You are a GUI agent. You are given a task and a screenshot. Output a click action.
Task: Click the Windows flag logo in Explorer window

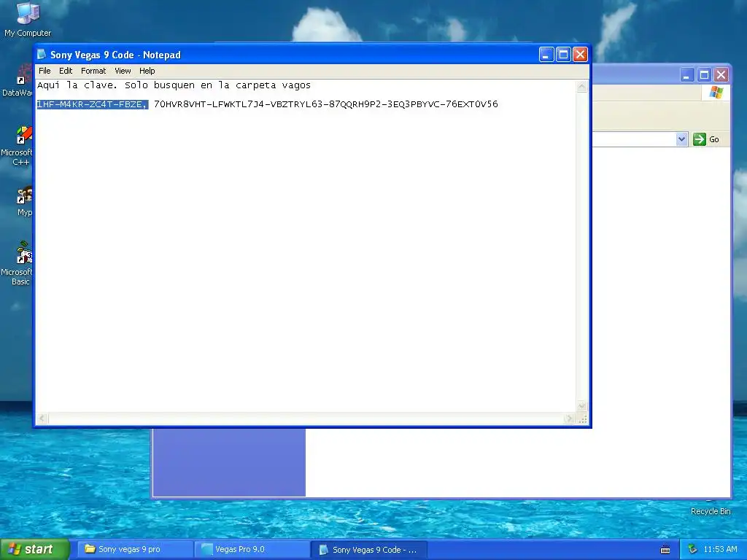(x=716, y=93)
